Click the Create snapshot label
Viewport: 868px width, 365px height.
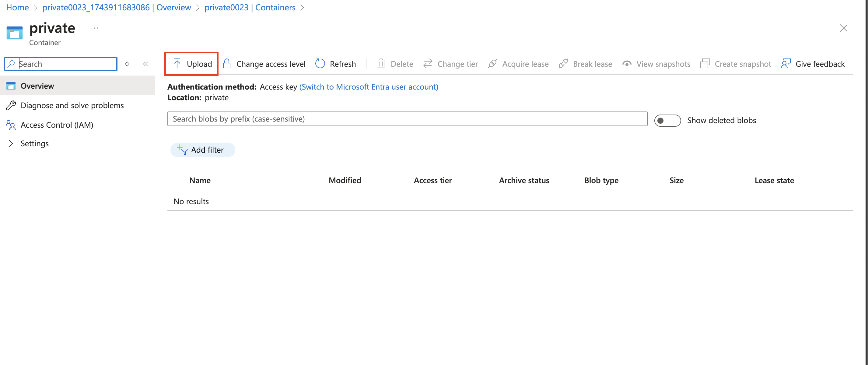(743, 64)
